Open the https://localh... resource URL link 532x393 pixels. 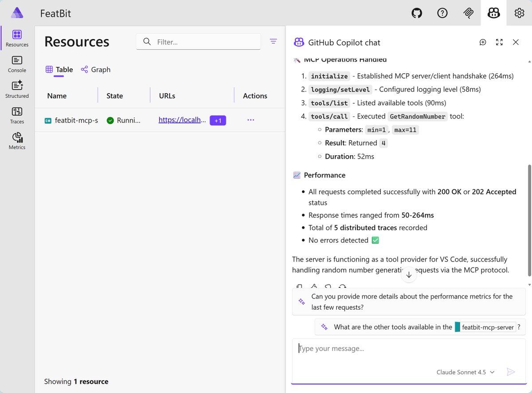(x=182, y=120)
